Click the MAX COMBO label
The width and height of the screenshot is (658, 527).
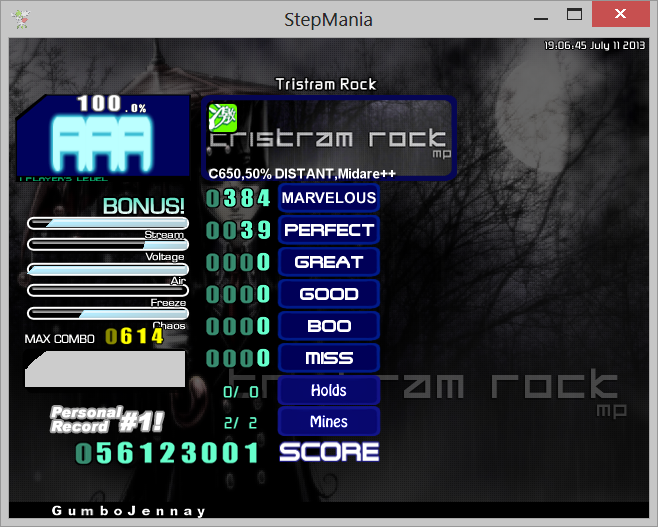pyautogui.click(x=60, y=339)
